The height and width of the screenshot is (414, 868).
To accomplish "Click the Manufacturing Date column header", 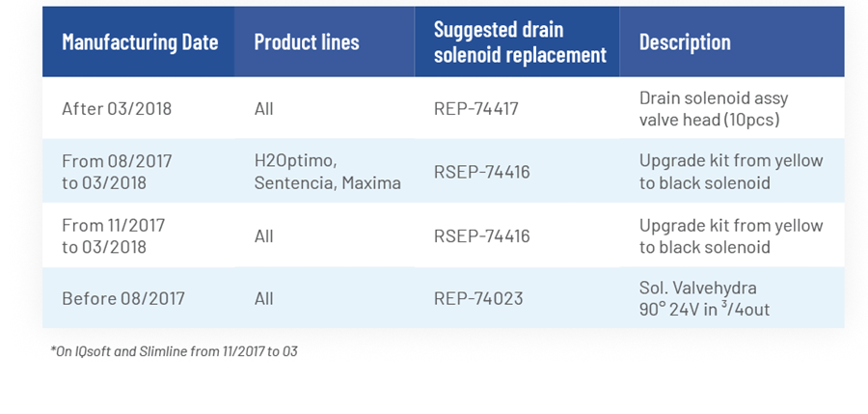I will (x=140, y=42).
